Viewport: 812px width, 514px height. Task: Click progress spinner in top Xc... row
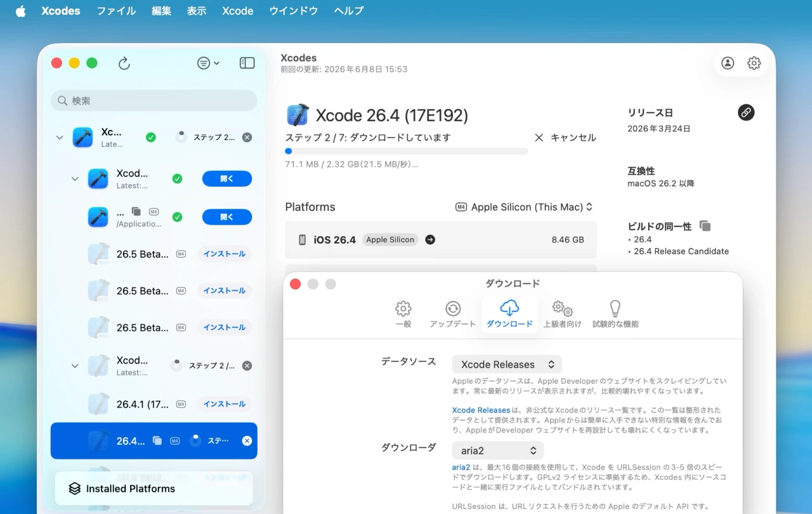pos(181,137)
